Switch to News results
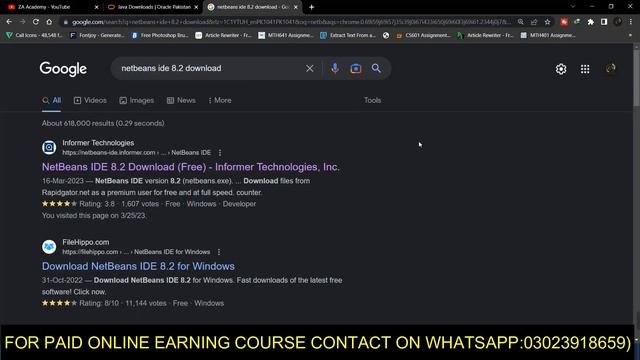The image size is (640, 360). click(181, 100)
